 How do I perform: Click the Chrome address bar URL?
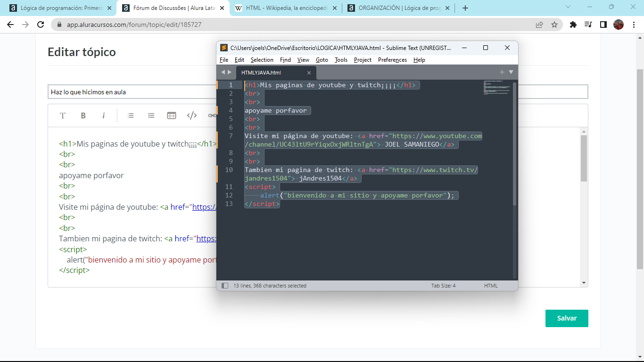(134, 25)
